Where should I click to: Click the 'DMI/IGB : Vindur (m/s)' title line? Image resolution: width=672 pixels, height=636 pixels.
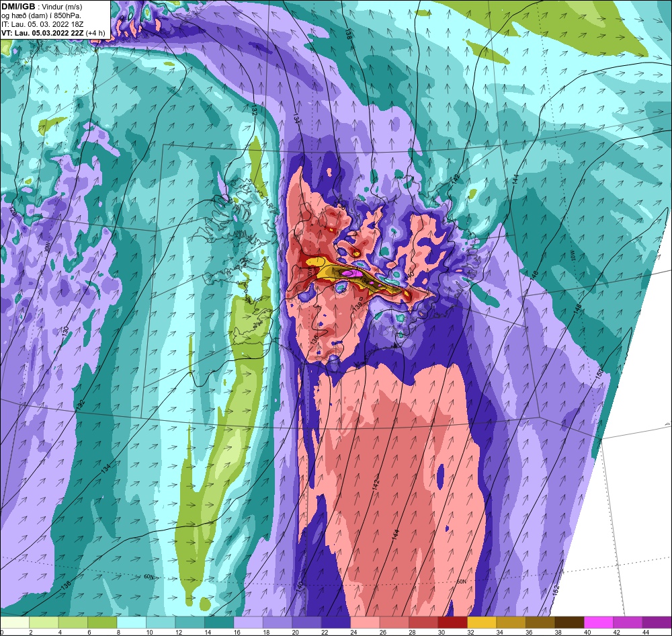click(x=42, y=7)
